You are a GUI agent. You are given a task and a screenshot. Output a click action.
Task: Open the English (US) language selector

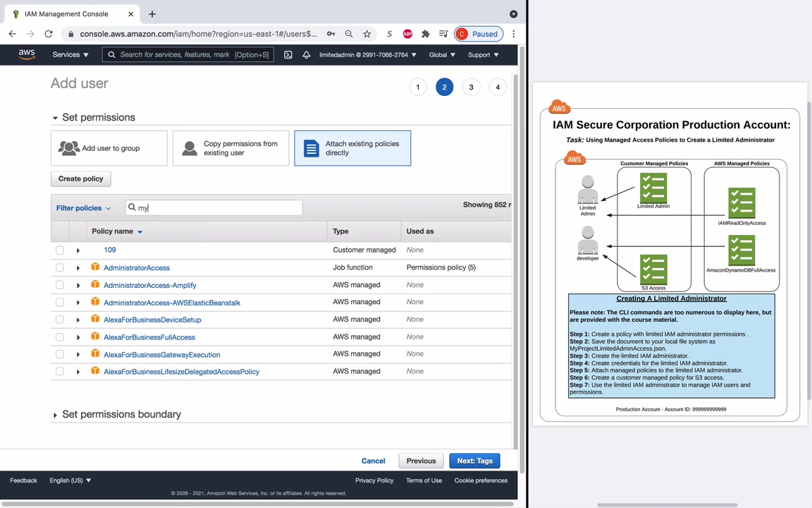pos(70,480)
